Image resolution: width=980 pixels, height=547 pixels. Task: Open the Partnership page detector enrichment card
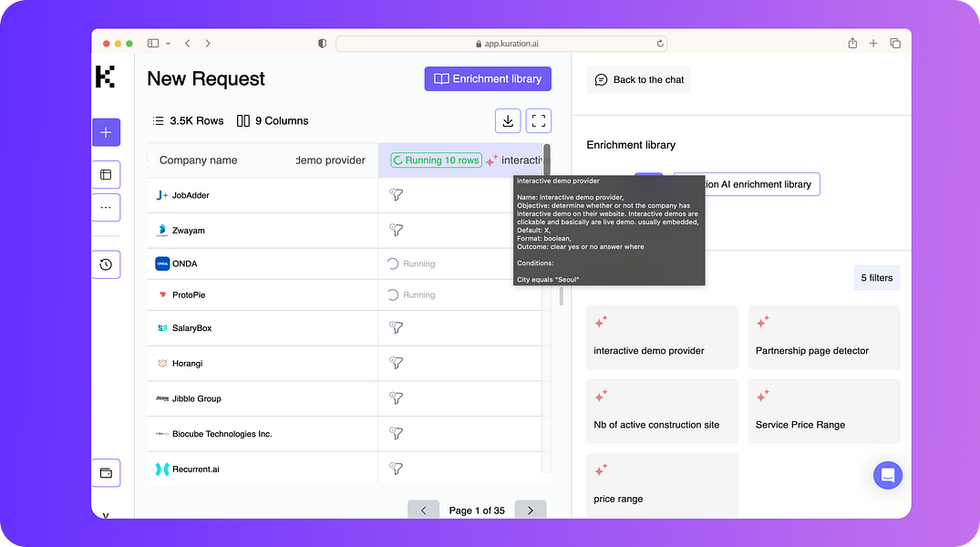tap(824, 337)
